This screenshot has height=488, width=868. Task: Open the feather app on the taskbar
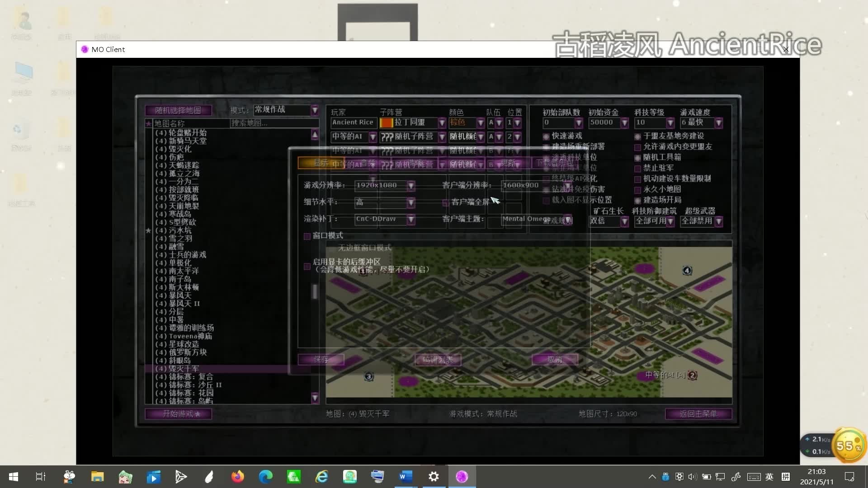tap(209, 477)
